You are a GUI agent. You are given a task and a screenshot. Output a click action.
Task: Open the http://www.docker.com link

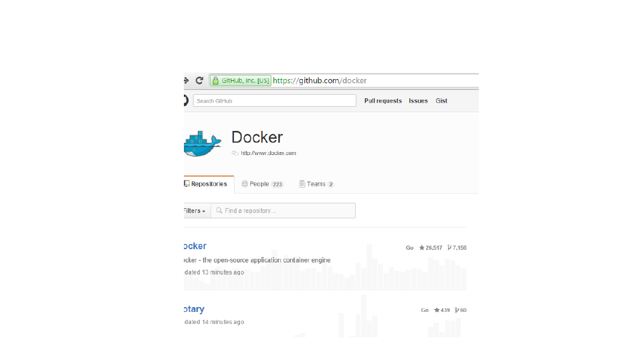coord(268,153)
